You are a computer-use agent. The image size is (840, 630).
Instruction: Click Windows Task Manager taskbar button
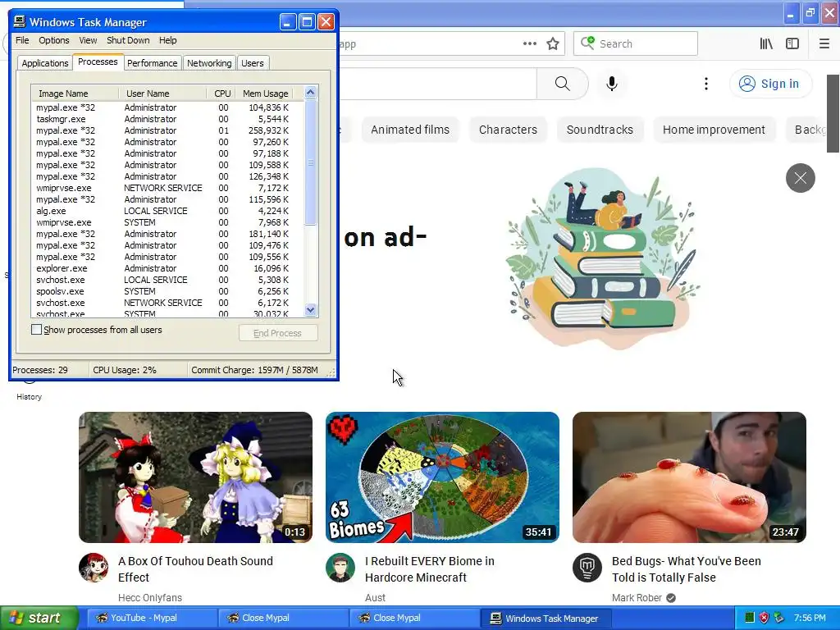[x=545, y=618]
